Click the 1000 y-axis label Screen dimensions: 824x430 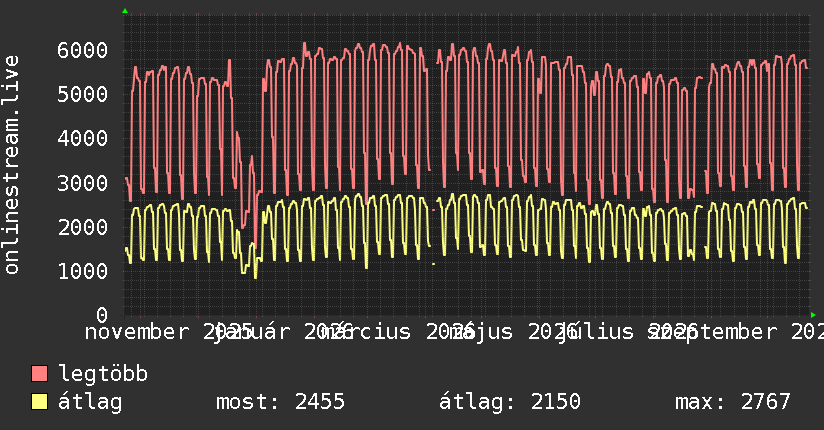pyautogui.click(x=83, y=271)
